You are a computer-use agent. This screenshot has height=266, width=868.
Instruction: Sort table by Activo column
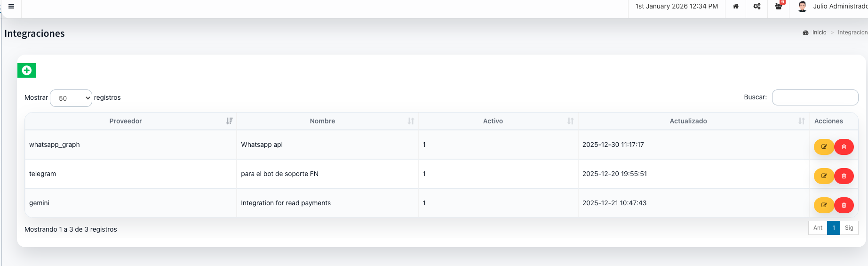493,121
